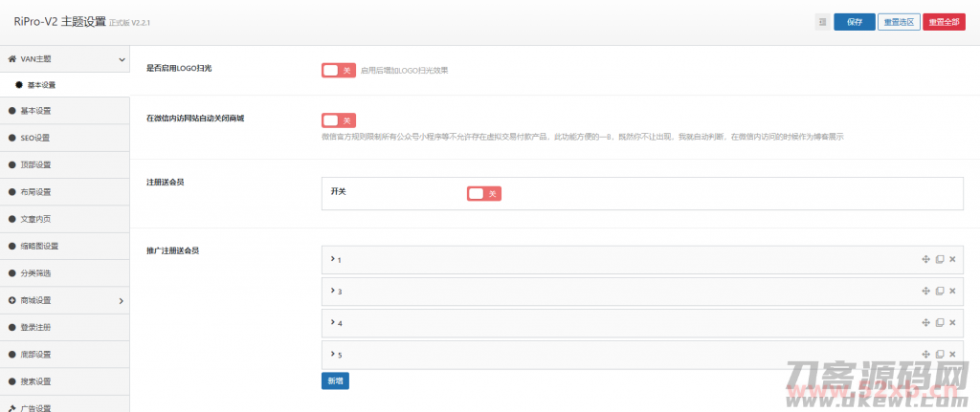Click the move handle icon on row 1
Screen dimensions: 980x412
[x=925, y=259]
